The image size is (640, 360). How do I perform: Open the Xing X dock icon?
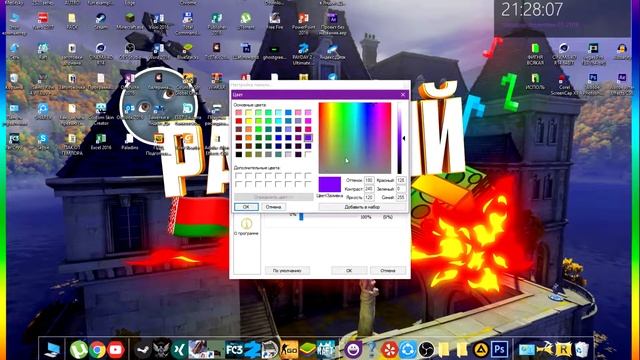(x=180, y=350)
